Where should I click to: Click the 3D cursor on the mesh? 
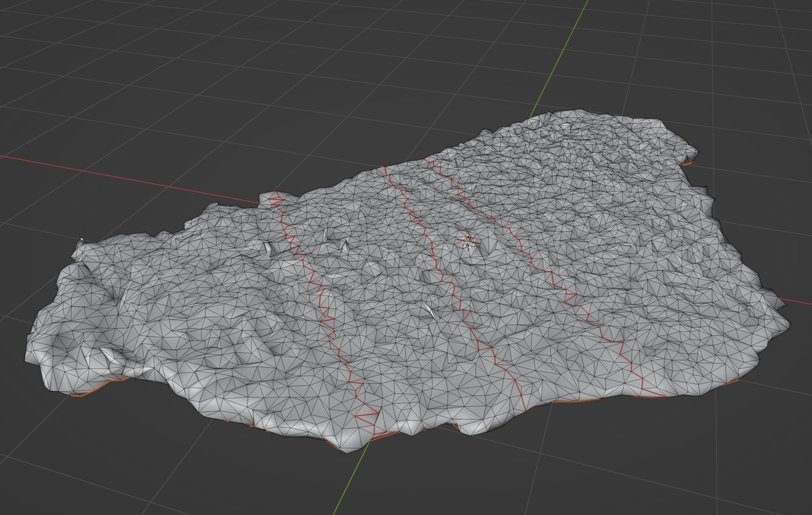pyautogui.click(x=468, y=241)
